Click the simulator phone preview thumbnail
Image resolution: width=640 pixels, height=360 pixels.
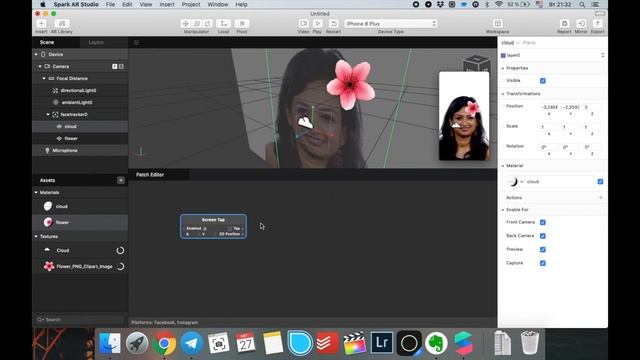pos(464,116)
